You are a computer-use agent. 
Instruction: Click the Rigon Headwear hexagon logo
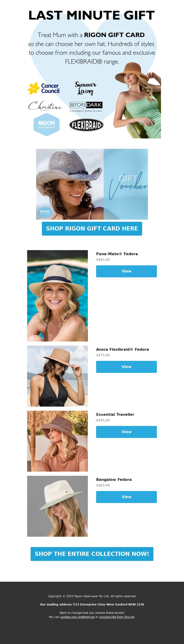(x=46, y=125)
